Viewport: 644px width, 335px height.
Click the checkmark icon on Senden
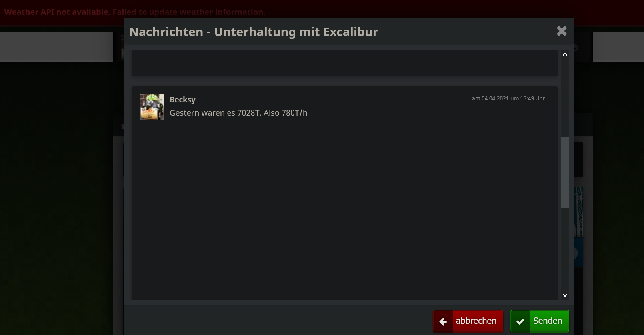pyautogui.click(x=520, y=321)
